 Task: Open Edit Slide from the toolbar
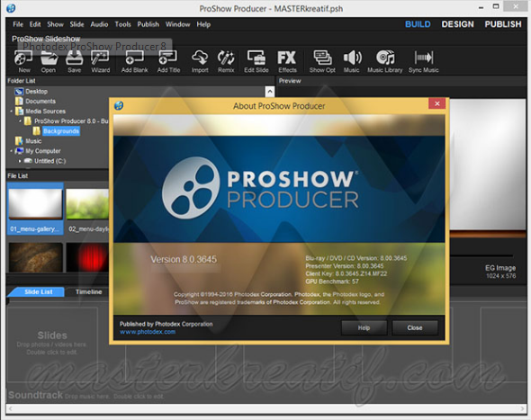[x=256, y=61]
